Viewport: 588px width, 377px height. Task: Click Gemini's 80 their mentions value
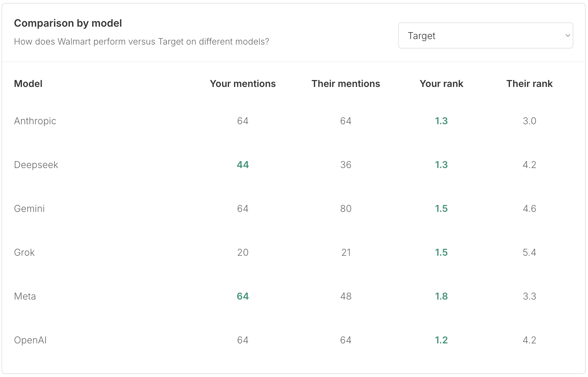pyautogui.click(x=345, y=209)
